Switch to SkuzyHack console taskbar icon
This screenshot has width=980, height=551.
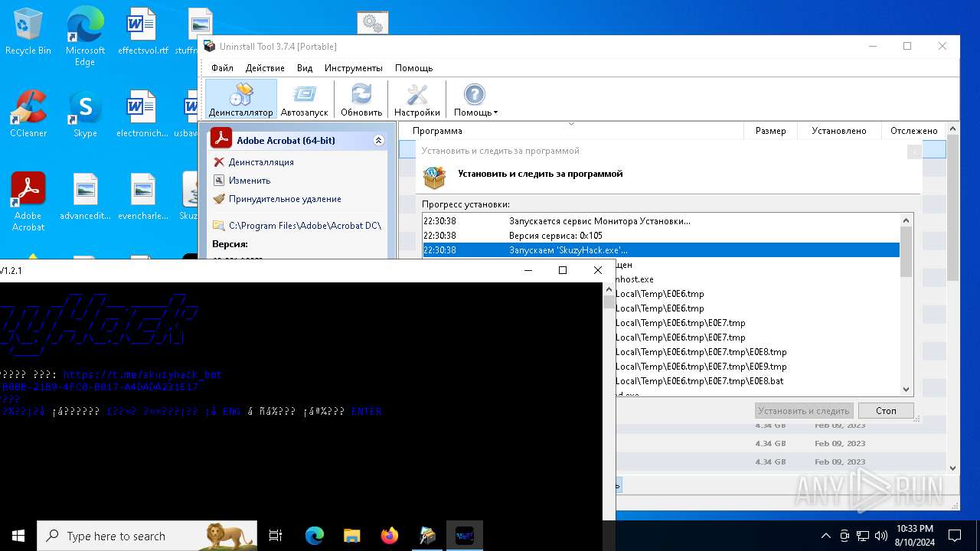coord(465,536)
